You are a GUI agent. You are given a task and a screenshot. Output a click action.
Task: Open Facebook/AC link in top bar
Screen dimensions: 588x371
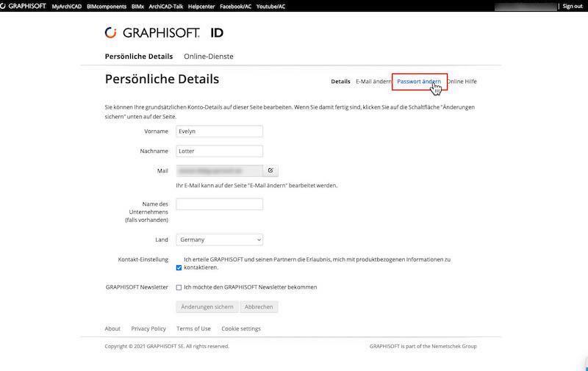click(x=235, y=7)
